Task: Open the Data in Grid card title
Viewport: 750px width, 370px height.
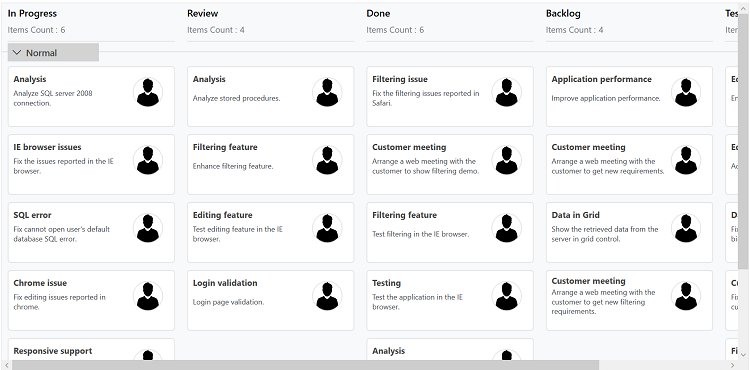Action: 575,215
